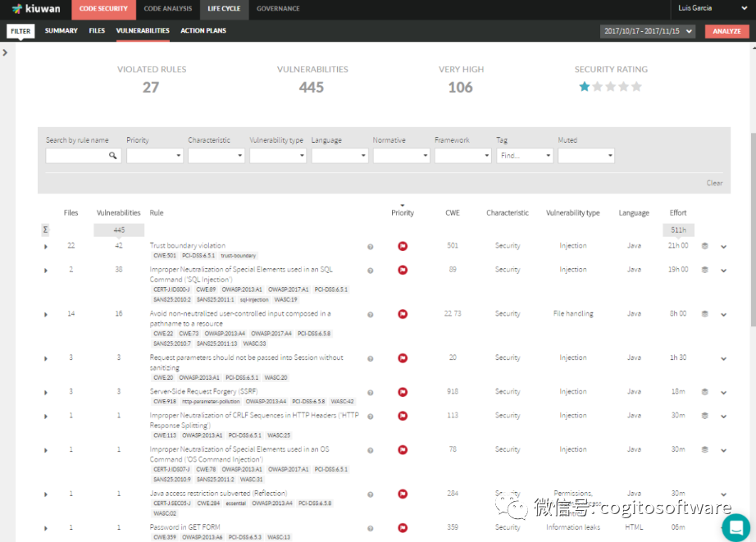756x542 pixels.
Task: Expand the SQL Injection rule row
Action: 46,271
